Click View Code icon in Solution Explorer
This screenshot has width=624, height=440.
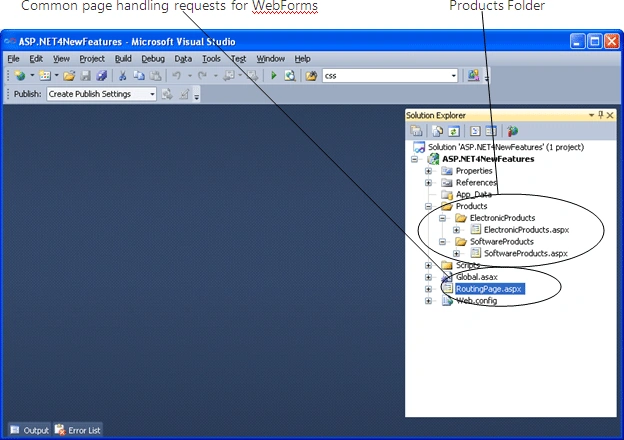pos(475,131)
